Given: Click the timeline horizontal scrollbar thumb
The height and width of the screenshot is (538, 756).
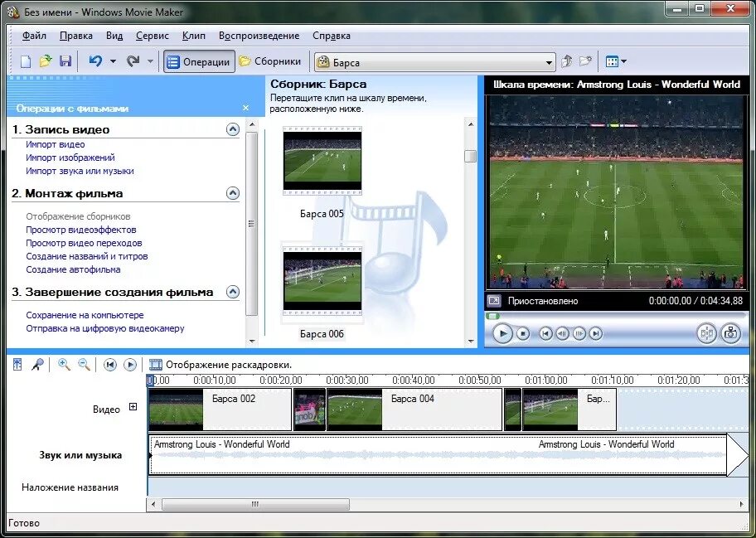Looking at the screenshot, I should pyautogui.click(x=255, y=505).
